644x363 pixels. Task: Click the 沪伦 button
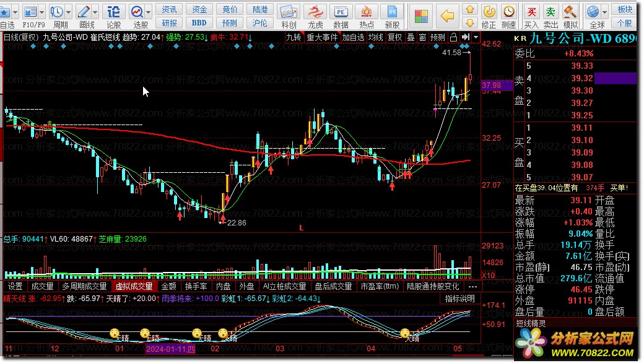click(259, 22)
